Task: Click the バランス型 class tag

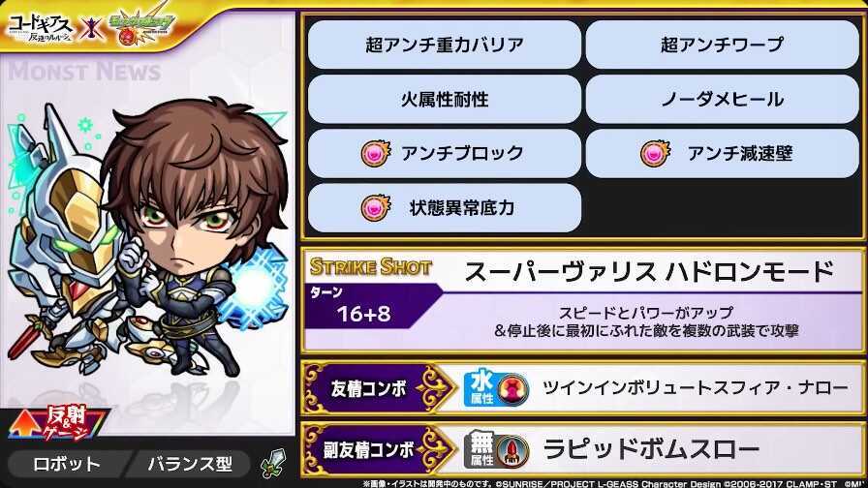Action: (189, 464)
